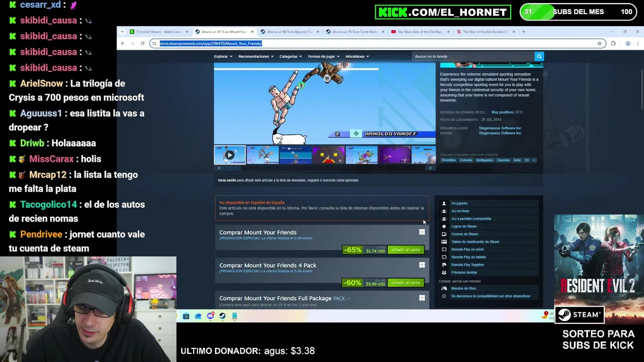Click the browser address bar URL
644x362 pixels.
coord(211,43)
